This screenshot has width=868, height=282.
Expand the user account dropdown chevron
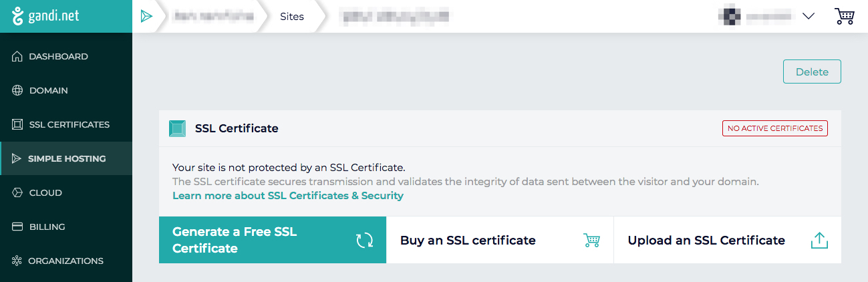click(x=808, y=17)
